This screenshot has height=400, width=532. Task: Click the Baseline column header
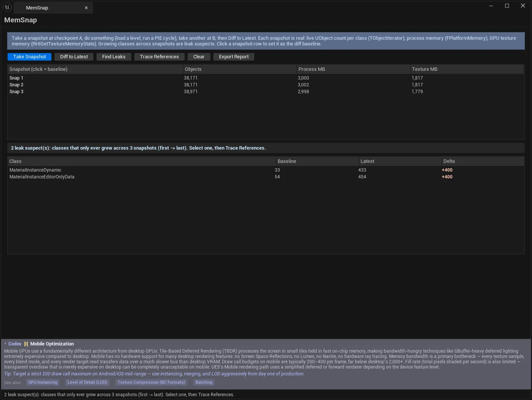317,161
